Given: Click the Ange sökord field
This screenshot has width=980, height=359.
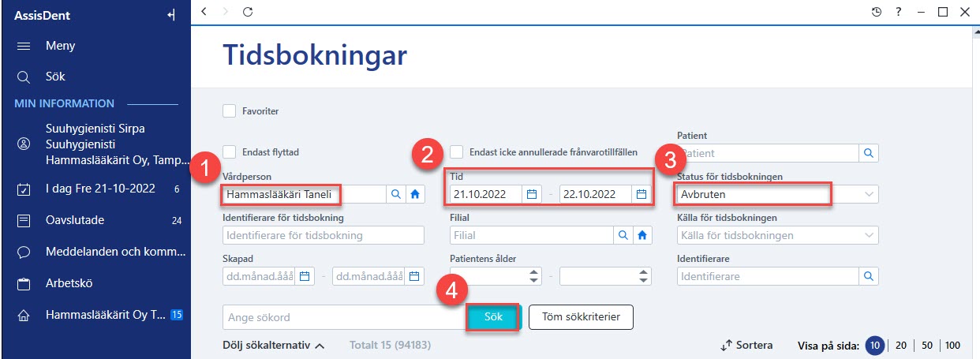Looking at the screenshot, I should click(344, 317).
